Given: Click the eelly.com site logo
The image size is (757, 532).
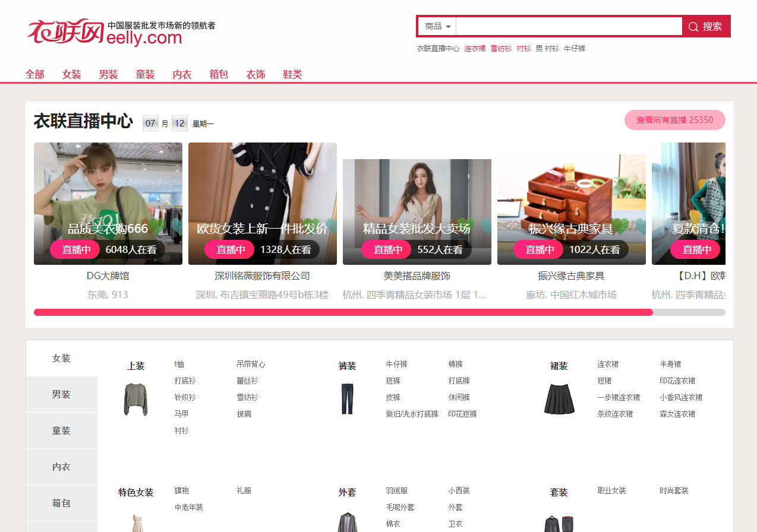Looking at the screenshot, I should [x=121, y=33].
